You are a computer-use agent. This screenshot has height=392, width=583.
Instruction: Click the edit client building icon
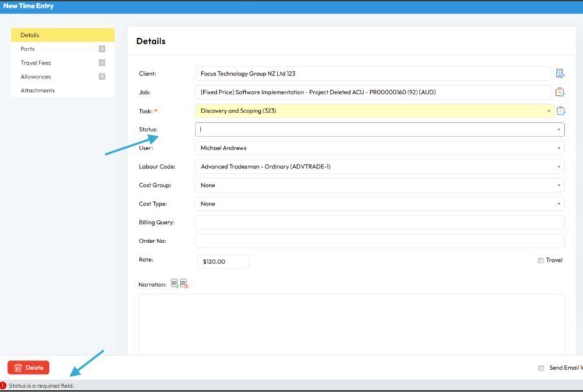tap(560, 74)
